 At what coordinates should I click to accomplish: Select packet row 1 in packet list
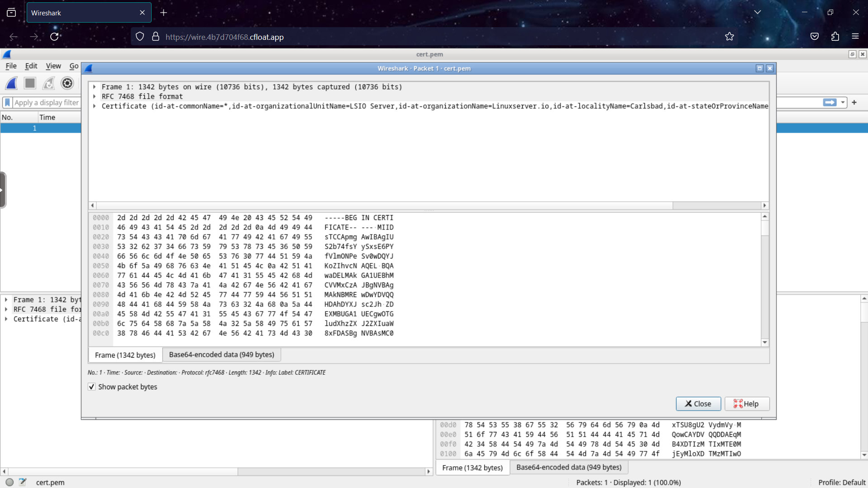[41, 128]
